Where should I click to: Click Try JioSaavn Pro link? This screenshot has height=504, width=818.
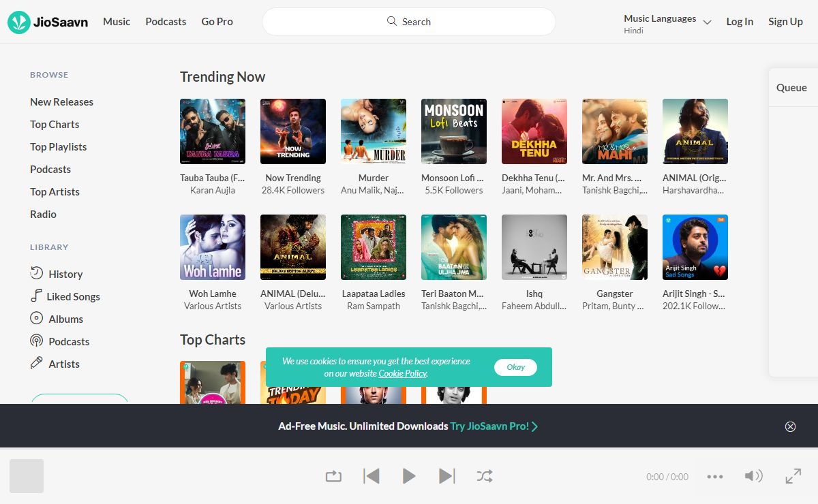pos(494,426)
